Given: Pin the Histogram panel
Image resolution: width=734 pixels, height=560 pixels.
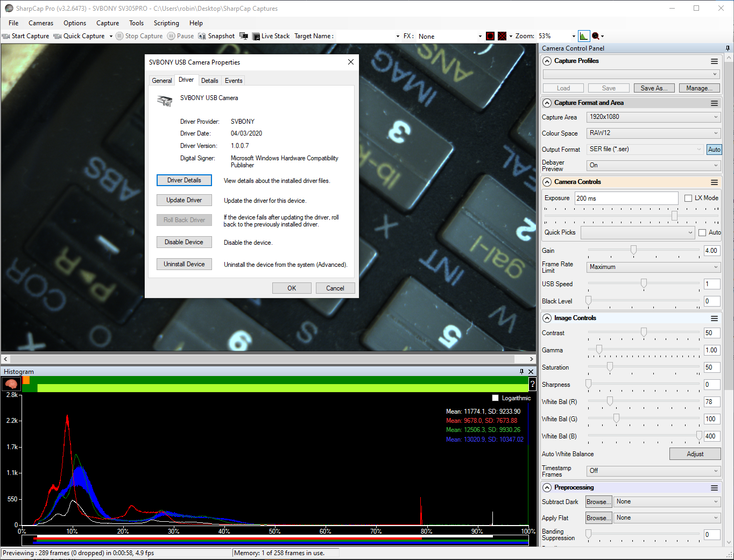Looking at the screenshot, I should [521, 372].
